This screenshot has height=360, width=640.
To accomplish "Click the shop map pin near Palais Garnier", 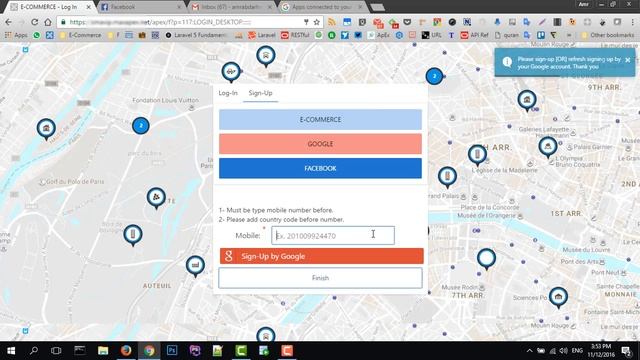I will point(547,147).
